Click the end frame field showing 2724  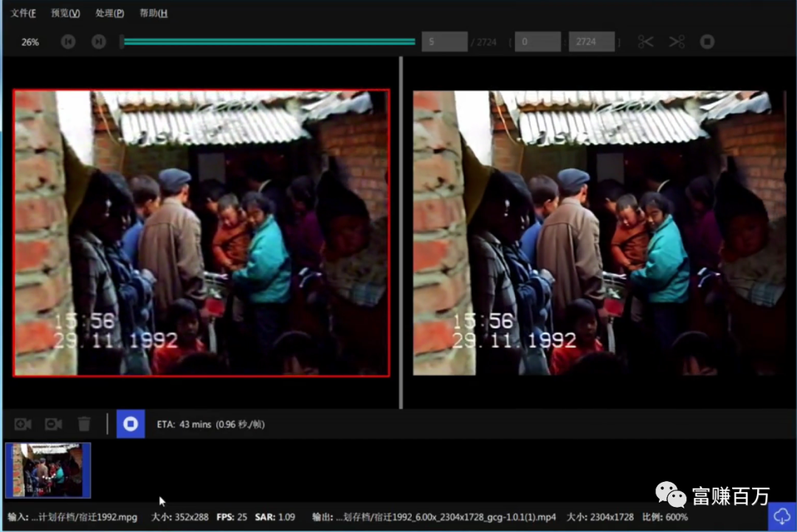591,42
